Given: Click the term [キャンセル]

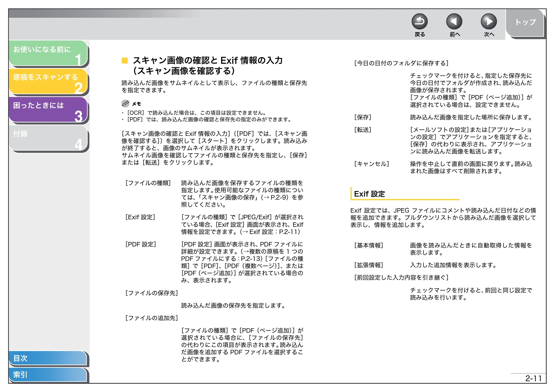Looking at the screenshot, I should [x=372, y=164].
